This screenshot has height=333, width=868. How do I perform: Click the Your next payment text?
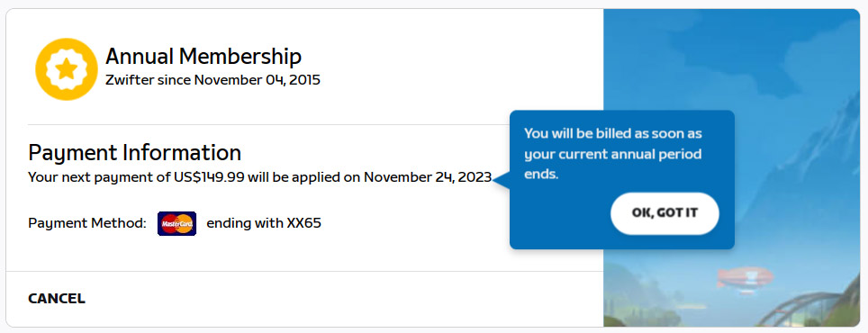click(x=81, y=177)
